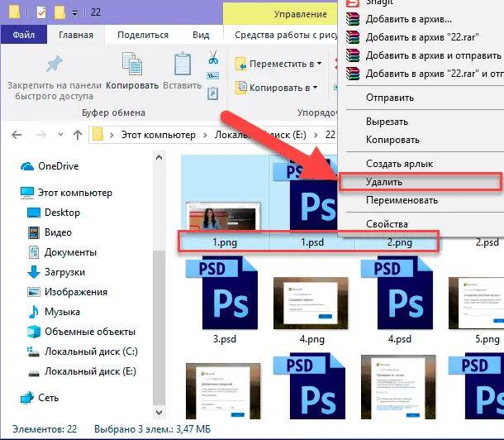Go forward with the right arrow button

pyautogui.click(x=40, y=135)
